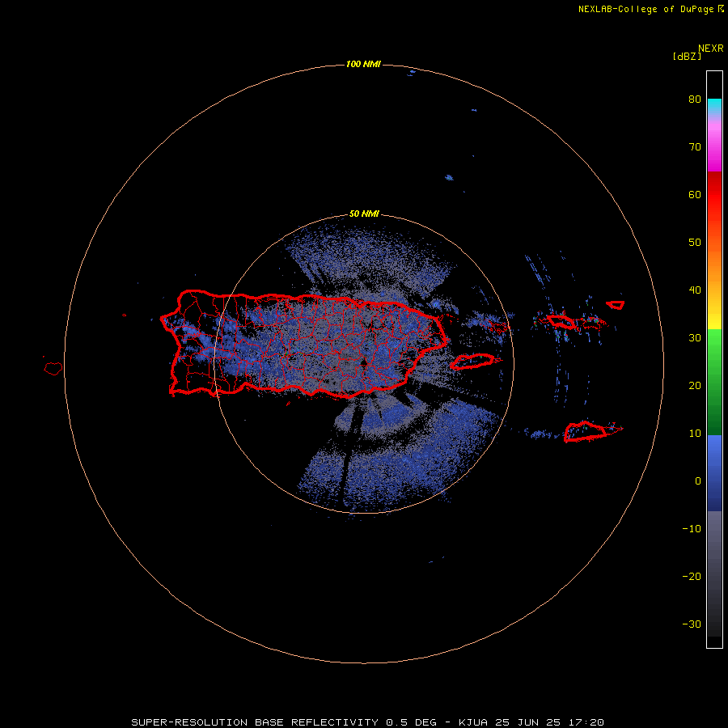Click the yellow band on the color bar
Image resolution: width=728 pixels, height=728 pixels.
(714, 315)
